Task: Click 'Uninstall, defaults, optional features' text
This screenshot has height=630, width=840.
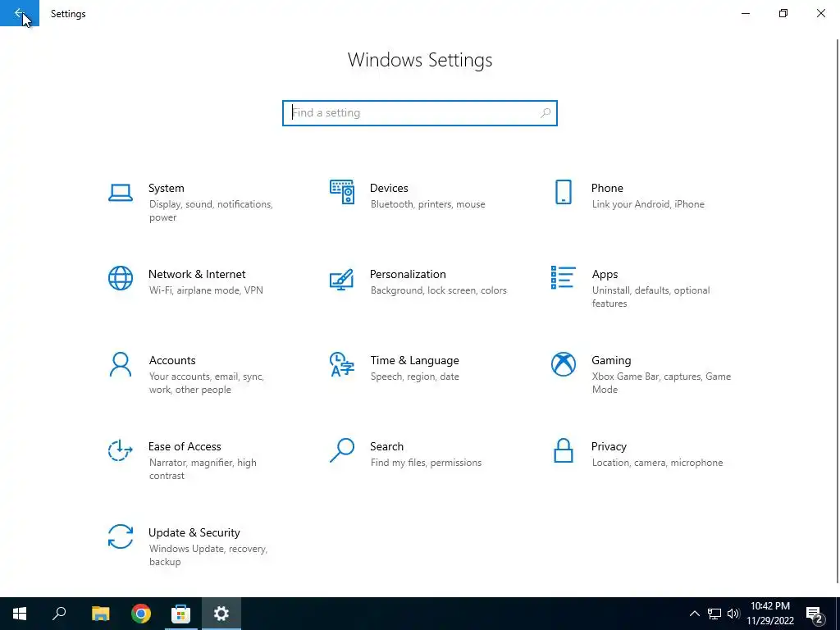Action: pos(651,297)
